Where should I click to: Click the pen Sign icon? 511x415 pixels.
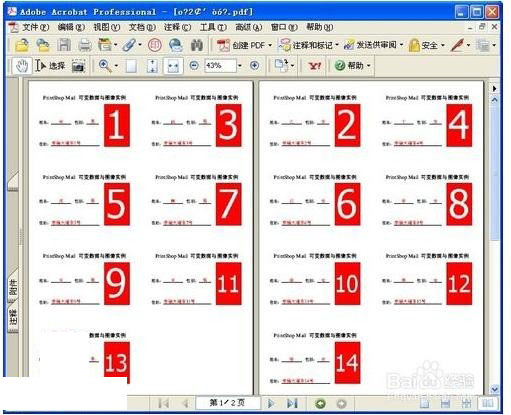point(457,45)
